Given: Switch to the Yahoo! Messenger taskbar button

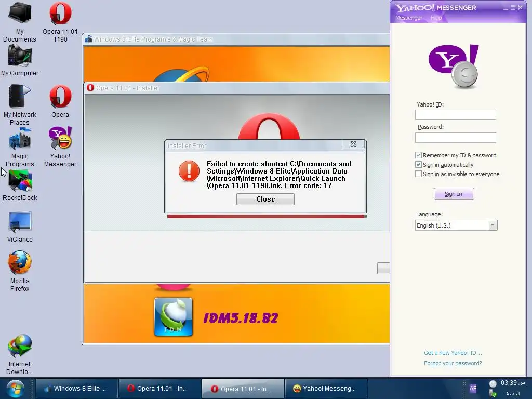Looking at the screenshot, I should pyautogui.click(x=326, y=389).
